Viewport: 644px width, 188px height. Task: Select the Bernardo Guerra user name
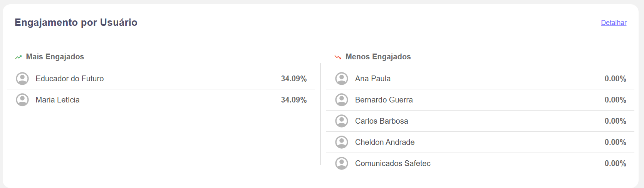point(384,100)
